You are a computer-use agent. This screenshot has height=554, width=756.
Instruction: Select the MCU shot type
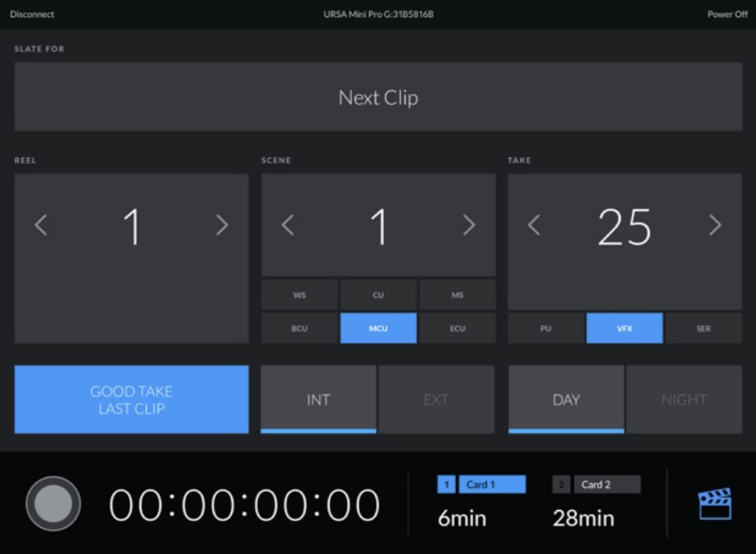pos(378,328)
